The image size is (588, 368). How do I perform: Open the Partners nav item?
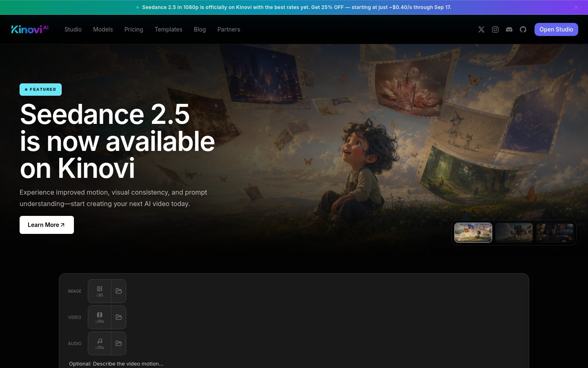pos(229,29)
